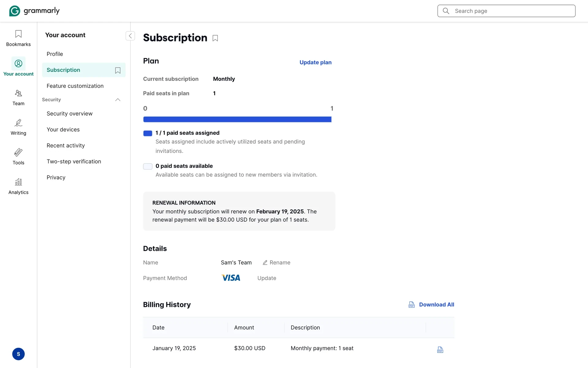
Task: Open Bookmarks in the left rail
Action: (18, 38)
